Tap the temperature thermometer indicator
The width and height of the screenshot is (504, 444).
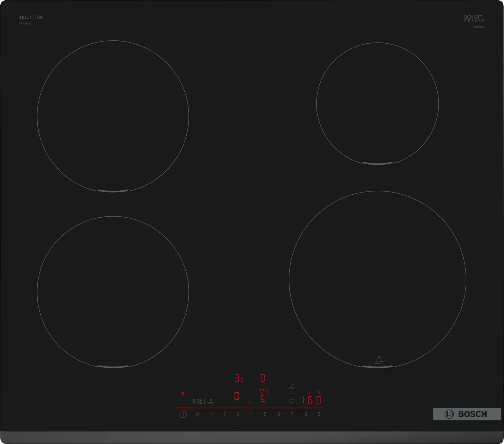coord(268,392)
